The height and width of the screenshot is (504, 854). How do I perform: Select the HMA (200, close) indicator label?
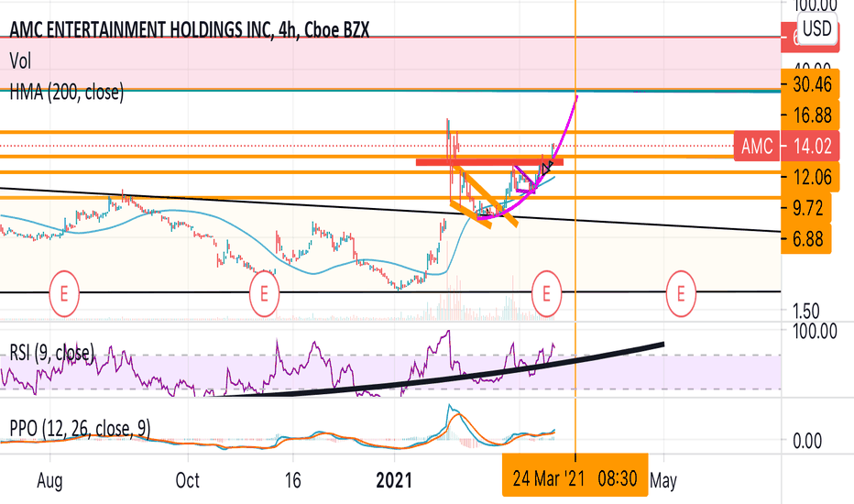click(67, 92)
